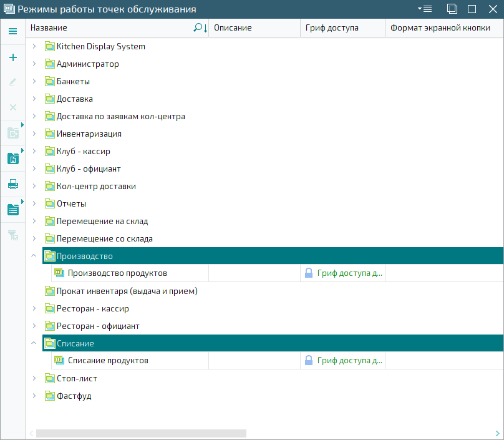Click the Kitchen Display System folder icon
Viewport: 504px width, 440px height.
pyautogui.click(x=49, y=46)
